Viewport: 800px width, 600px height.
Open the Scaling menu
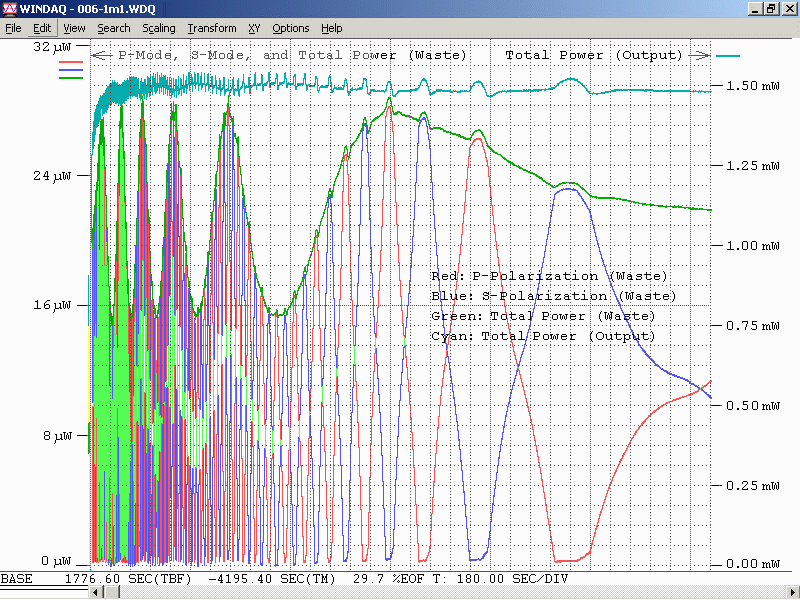tap(158, 28)
